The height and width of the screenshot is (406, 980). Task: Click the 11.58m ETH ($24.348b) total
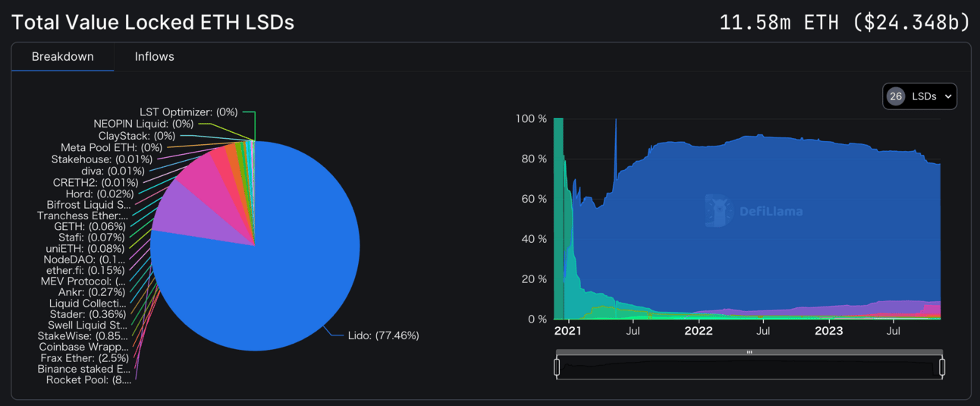(x=845, y=22)
